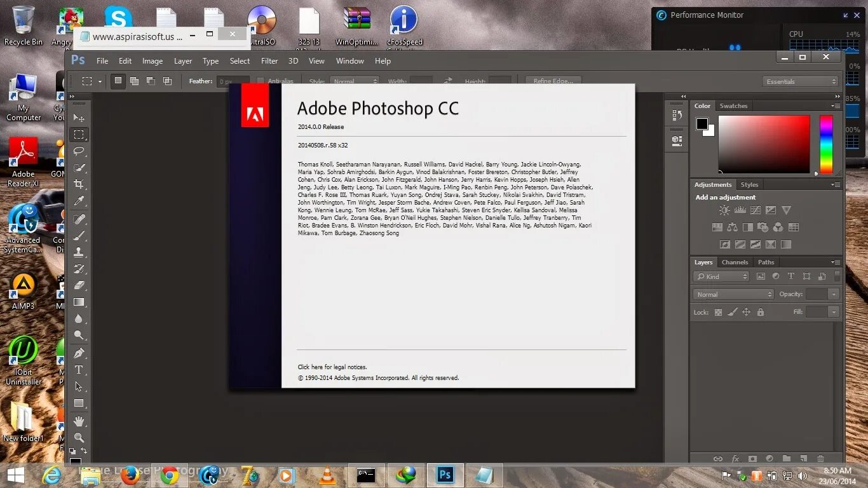
Task: Open the 3D panel icon in dock
Action: pyautogui.click(x=677, y=140)
